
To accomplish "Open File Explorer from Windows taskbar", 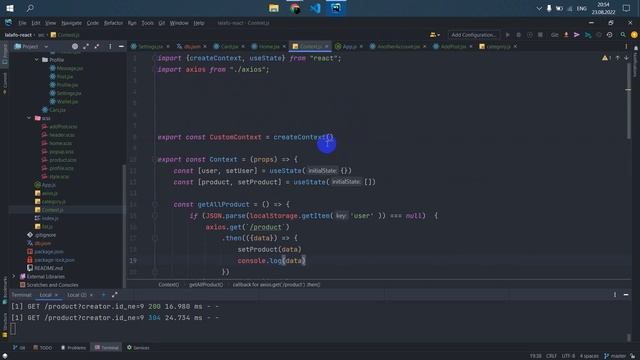I will point(273,8).
